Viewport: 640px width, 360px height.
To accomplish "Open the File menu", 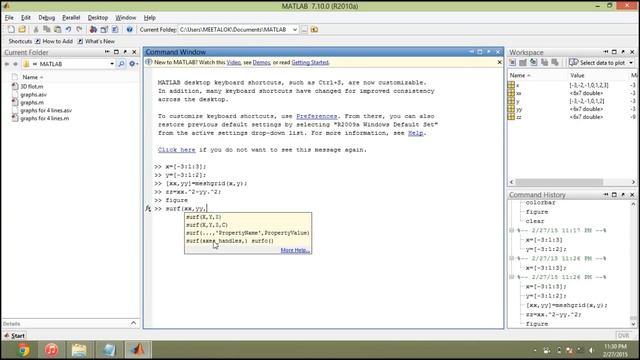I will point(9,18).
